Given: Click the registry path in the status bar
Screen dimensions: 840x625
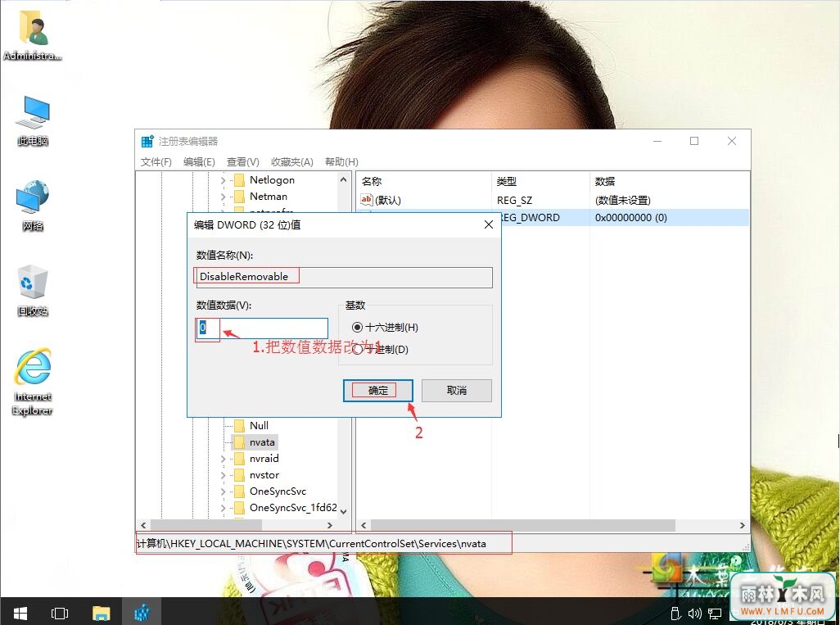Looking at the screenshot, I should coord(311,544).
